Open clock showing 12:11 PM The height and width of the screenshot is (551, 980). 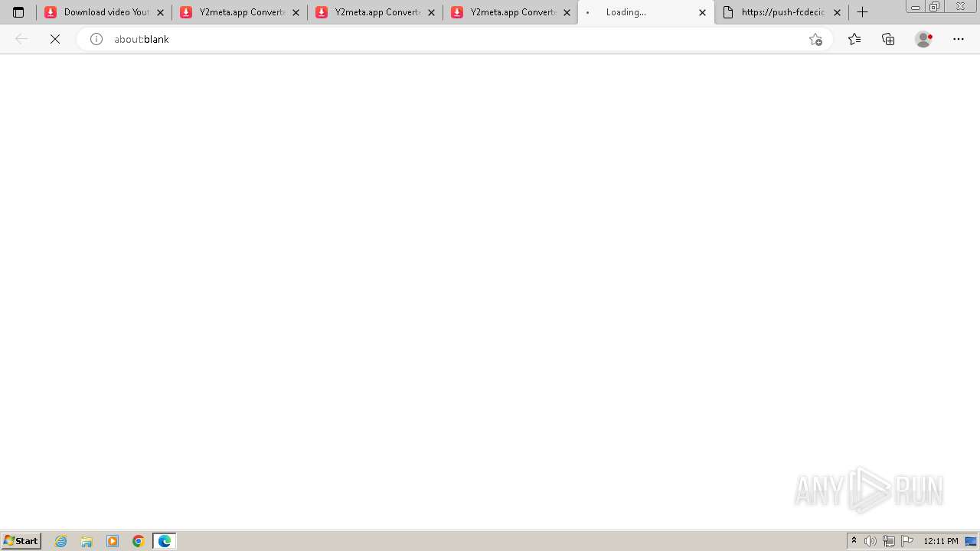coord(941,541)
